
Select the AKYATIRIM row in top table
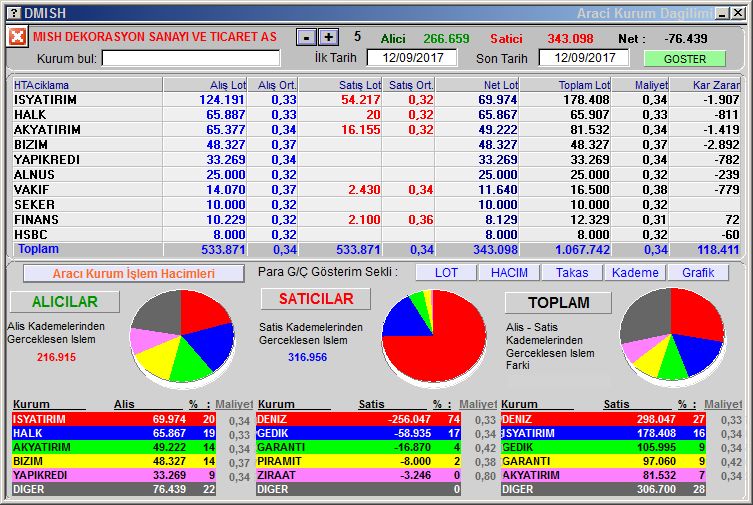coord(376,130)
